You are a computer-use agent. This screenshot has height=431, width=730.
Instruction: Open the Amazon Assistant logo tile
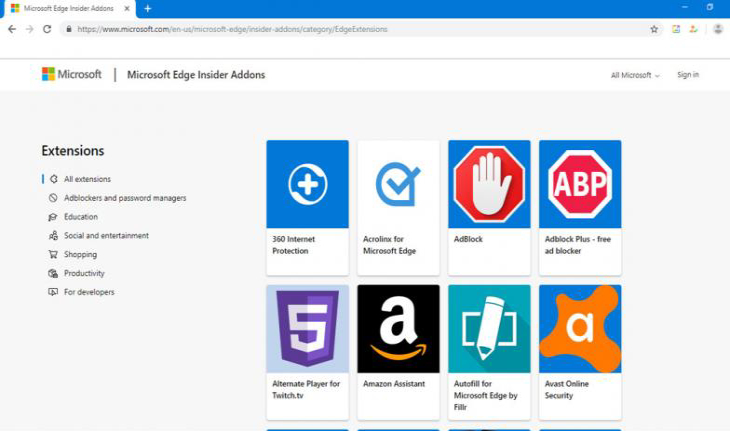[398, 329]
